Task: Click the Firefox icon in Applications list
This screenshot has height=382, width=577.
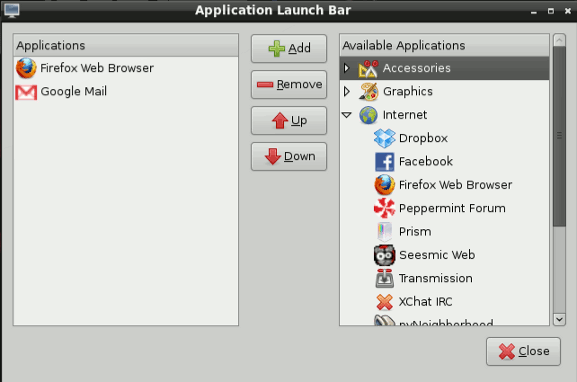Action: (x=26, y=68)
